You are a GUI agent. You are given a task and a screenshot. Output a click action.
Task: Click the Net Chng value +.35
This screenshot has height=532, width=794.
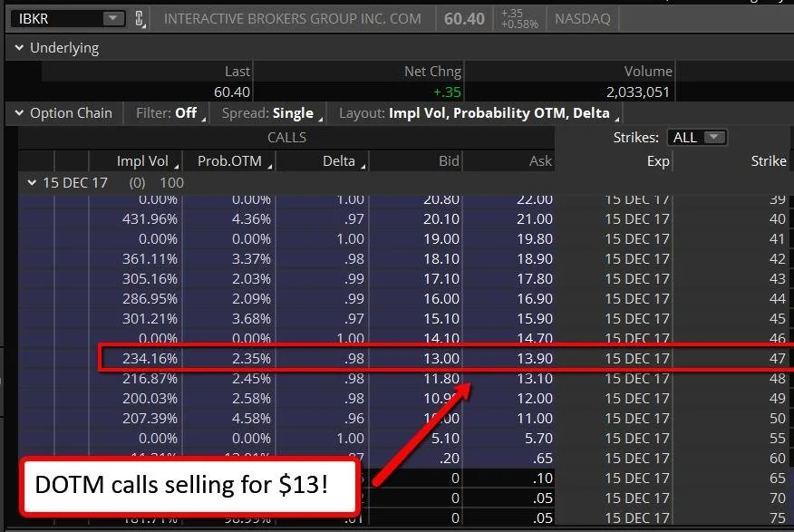pyautogui.click(x=447, y=92)
